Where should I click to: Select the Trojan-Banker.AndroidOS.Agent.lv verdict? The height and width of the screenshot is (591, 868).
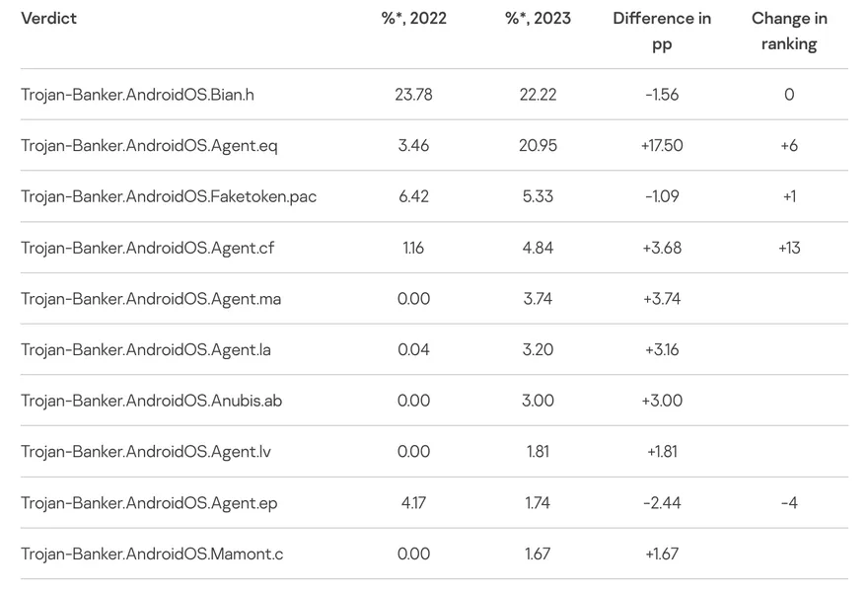[146, 452]
